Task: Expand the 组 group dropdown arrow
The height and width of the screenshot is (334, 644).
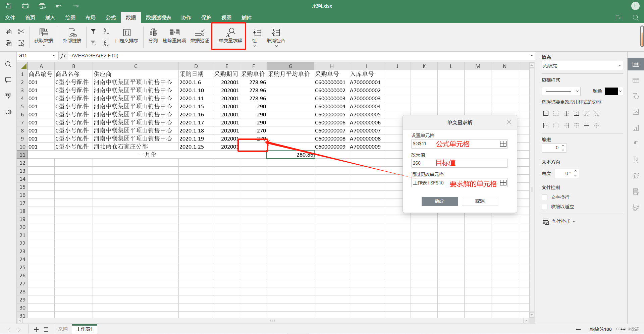Action: 255,46
